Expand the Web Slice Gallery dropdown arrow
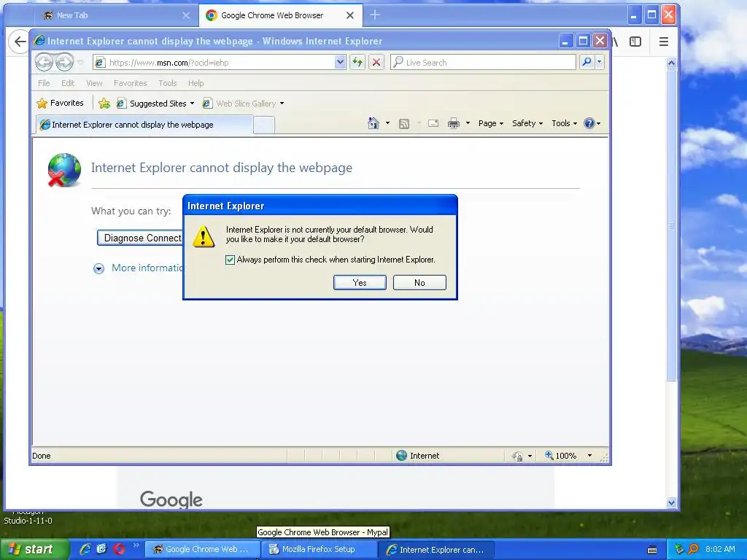This screenshot has height=560, width=747. [x=282, y=104]
